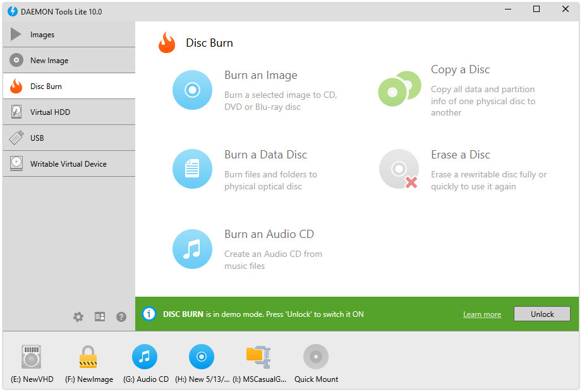
Task: Click the (G:) Audio CD drive icon
Action: (x=145, y=357)
